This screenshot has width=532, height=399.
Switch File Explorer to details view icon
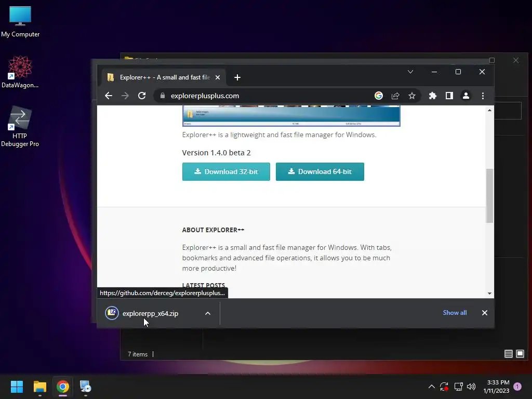point(508,354)
